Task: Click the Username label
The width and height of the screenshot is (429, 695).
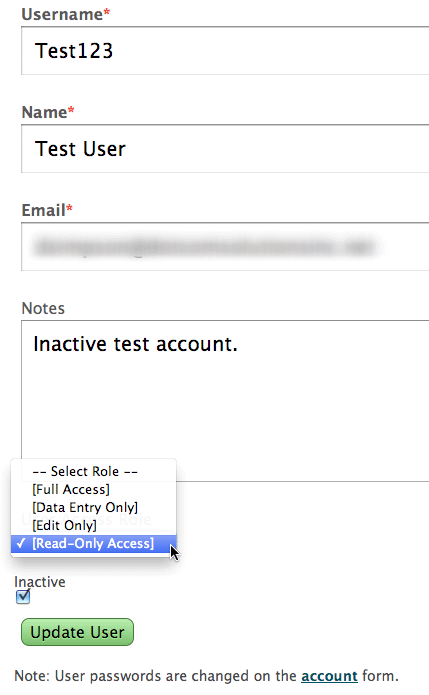Action: click(62, 14)
